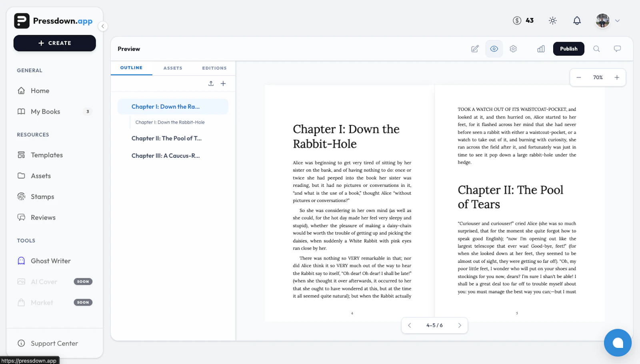Click the credits coin icon

(x=517, y=20)
